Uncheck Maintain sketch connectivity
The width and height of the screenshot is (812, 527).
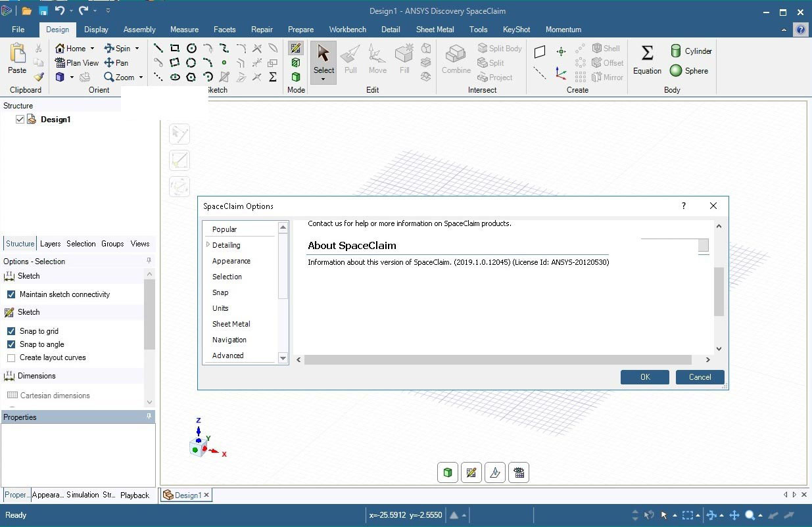click(11, 294)
